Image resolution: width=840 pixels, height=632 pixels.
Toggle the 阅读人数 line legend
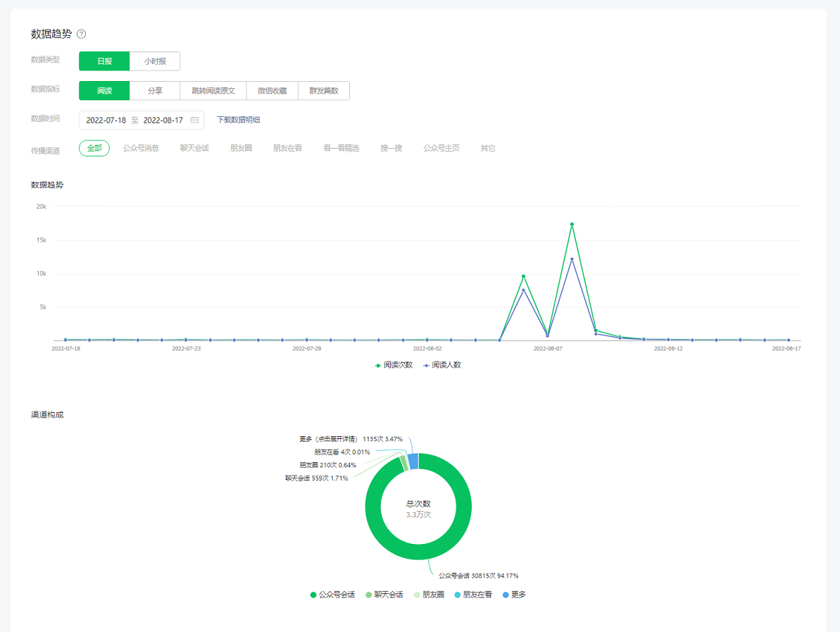[442, 365]
